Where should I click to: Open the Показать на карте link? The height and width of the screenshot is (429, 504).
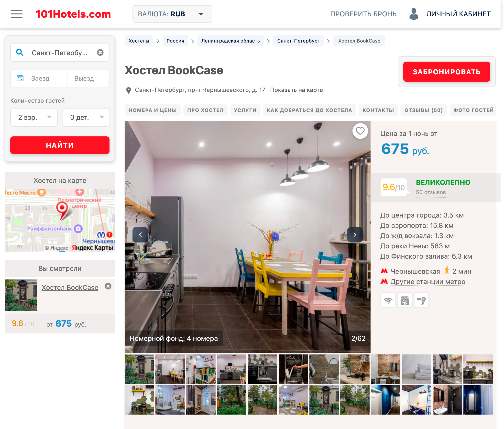(x=296, y=90)
